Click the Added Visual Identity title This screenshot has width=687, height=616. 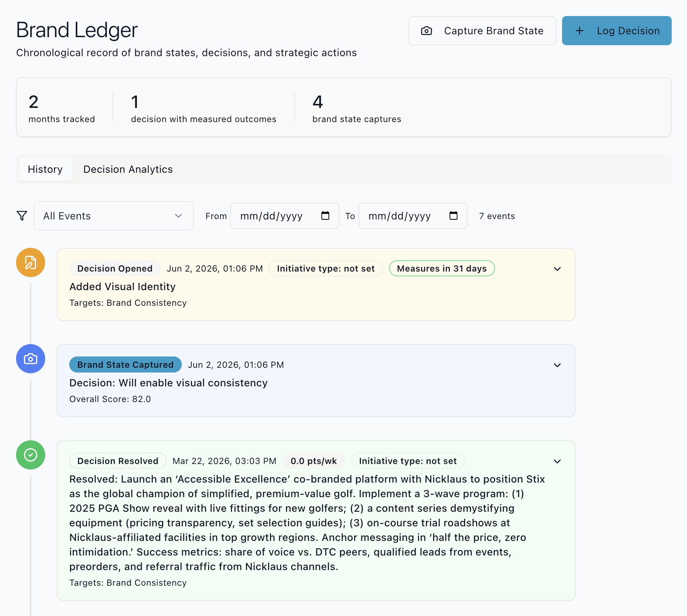(122, 287)
